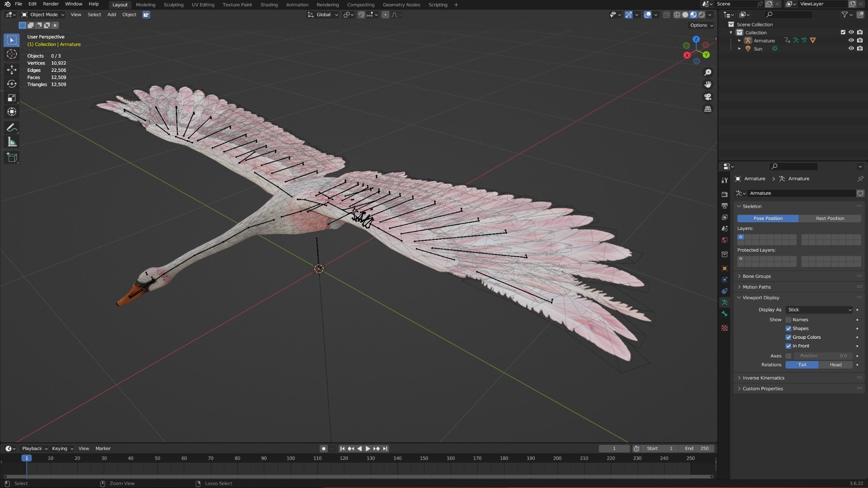
Task: Select the Transform tool
Action: click(x=12, y=112)
